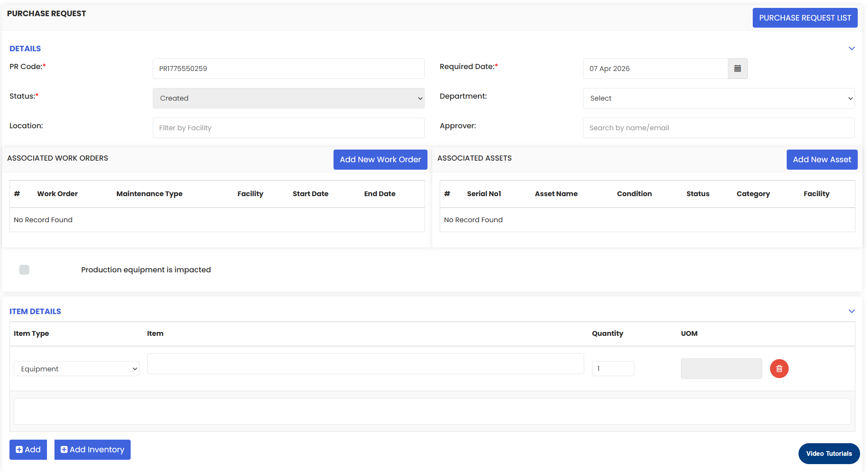The width and height of the screenshot is (868, 472).
Task: Click the PR Code input field
Action: pyautogui.click(x=289, y=69)
